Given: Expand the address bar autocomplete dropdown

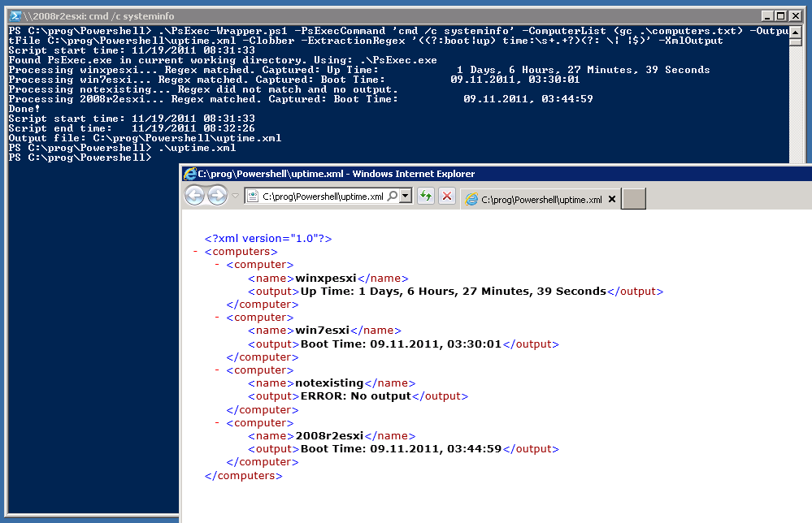Looking at the screenshot, I should (406, 197).
